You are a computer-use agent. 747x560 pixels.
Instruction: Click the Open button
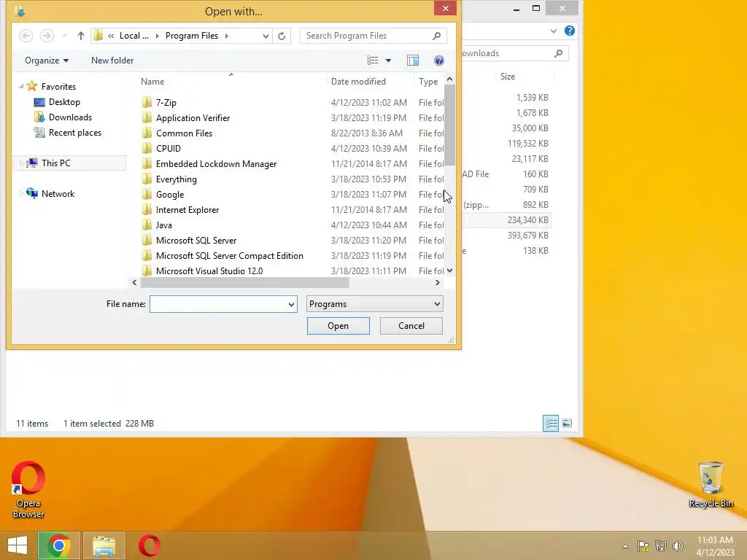coord(338,326)
